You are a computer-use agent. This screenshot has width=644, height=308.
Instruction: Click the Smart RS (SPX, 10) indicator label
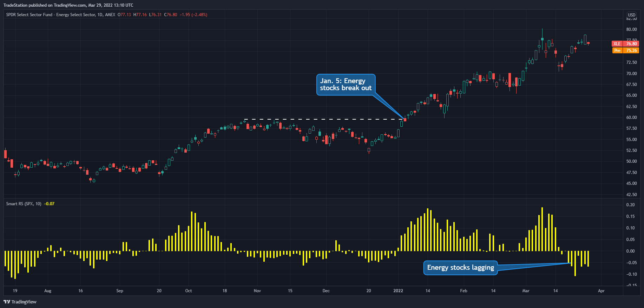24,204
